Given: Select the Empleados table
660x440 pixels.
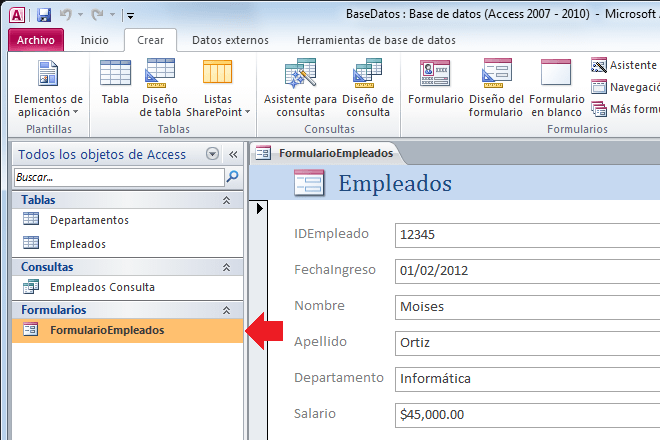Looking at the screenshot, I should [x=128, y=244].
